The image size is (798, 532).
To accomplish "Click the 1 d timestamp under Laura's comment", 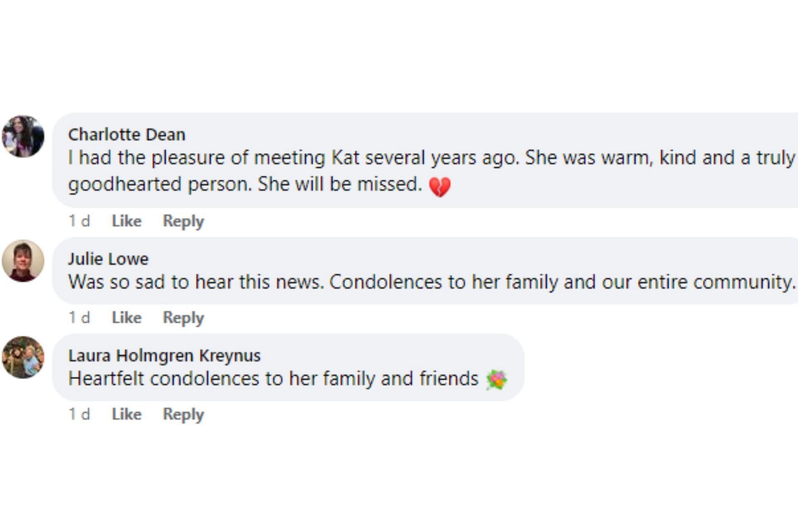I will 79,414.
